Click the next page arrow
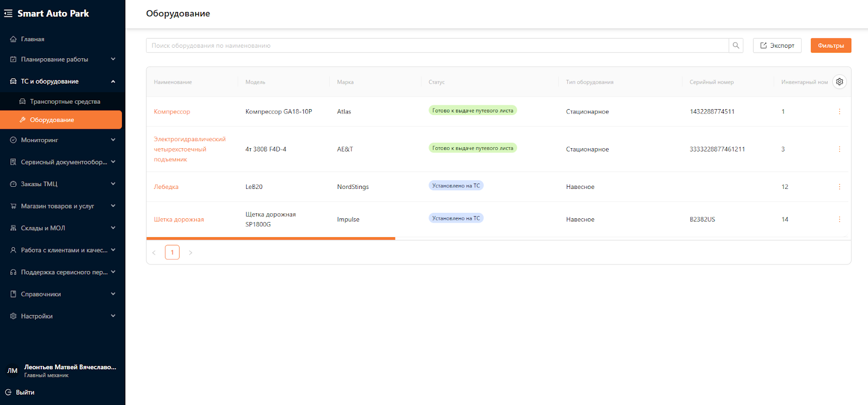868x405 pixels. click(190, 252)
